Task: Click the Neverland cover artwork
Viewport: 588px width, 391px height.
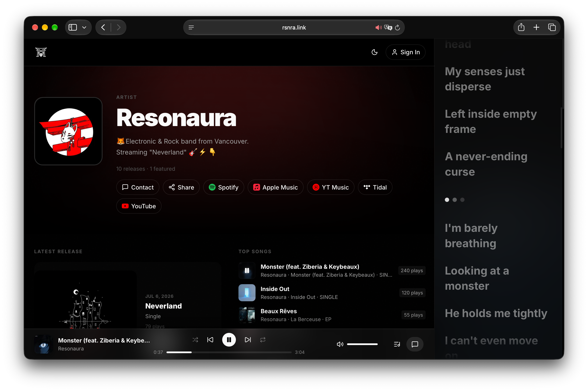Action: pos(85,299)
